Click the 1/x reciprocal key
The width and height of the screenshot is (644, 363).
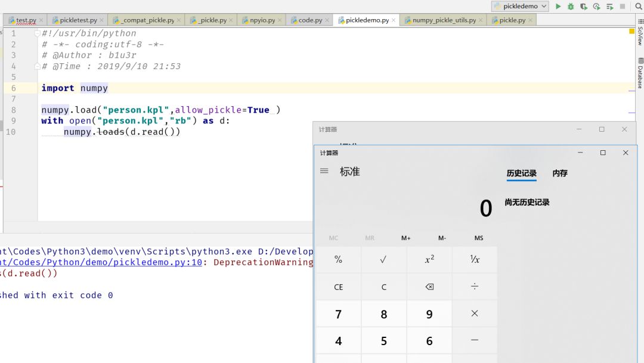click(x=475, y=259)
